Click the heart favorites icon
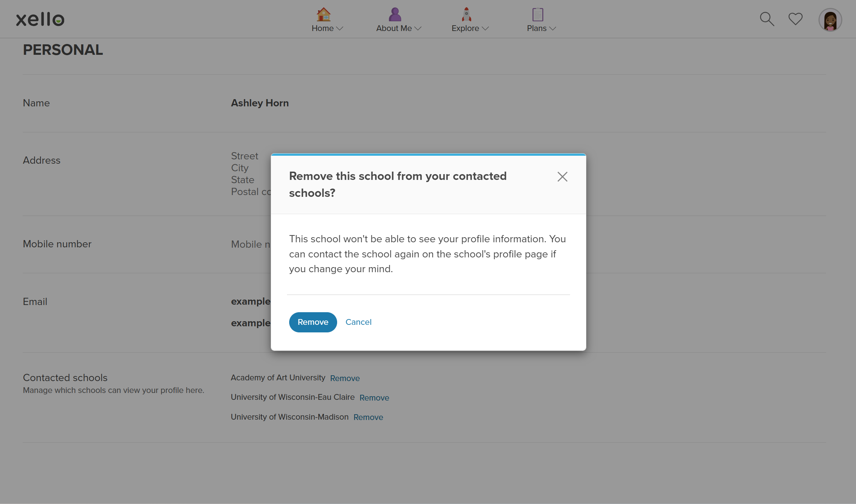This screenshot has width=856, height=504. [795, 19]
